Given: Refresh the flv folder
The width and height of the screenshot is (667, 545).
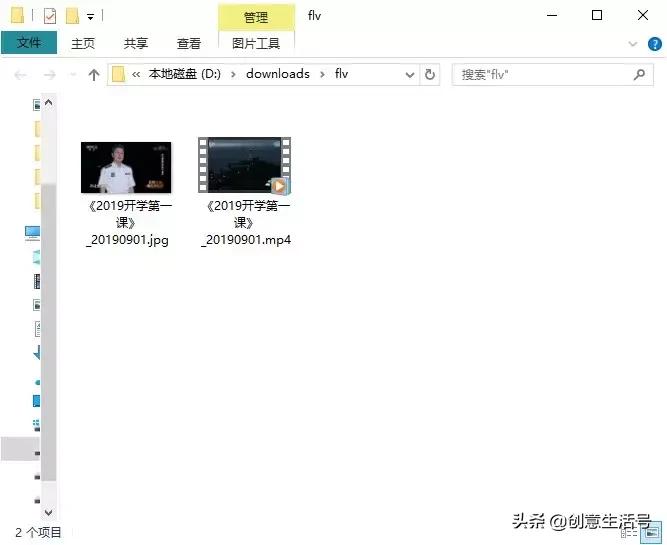Looking at the screenshot, I should click(430, 74).
